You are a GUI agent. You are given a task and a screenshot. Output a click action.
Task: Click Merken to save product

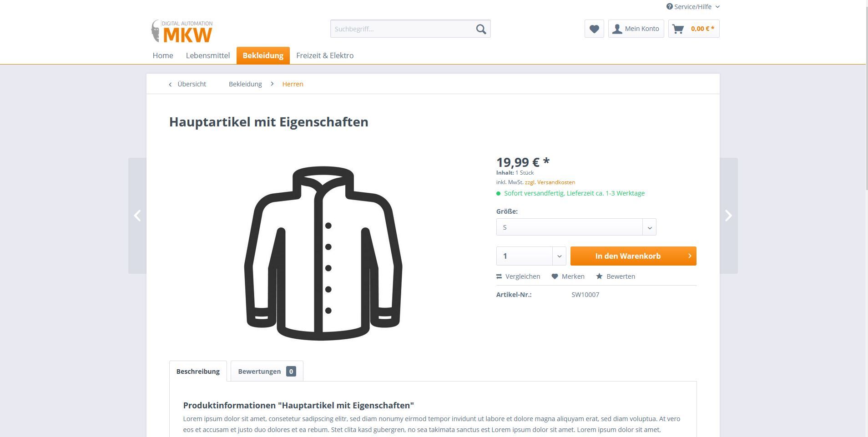[568, 276]
